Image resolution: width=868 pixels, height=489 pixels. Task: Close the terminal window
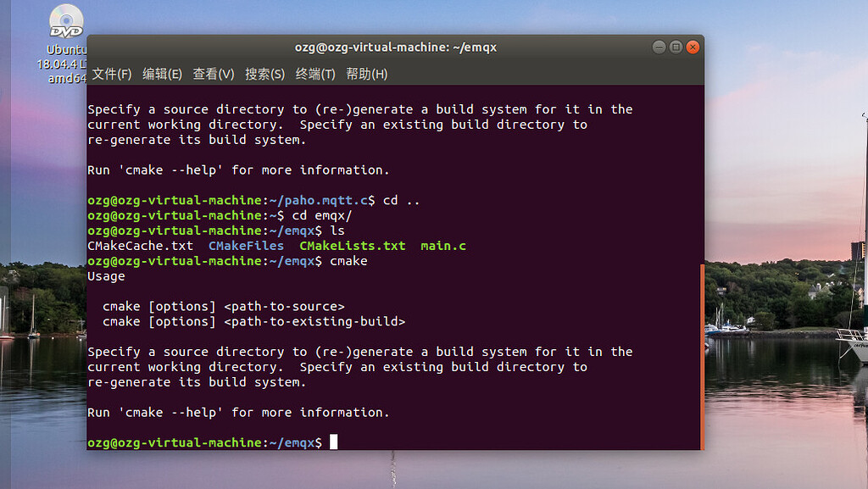pos(693,47)
